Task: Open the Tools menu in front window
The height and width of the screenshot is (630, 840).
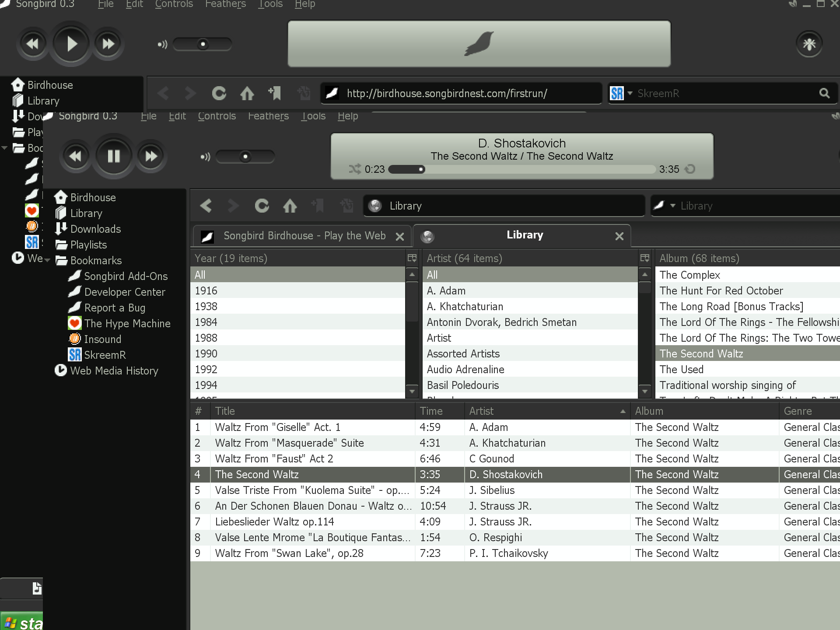Action: (313, 116)
